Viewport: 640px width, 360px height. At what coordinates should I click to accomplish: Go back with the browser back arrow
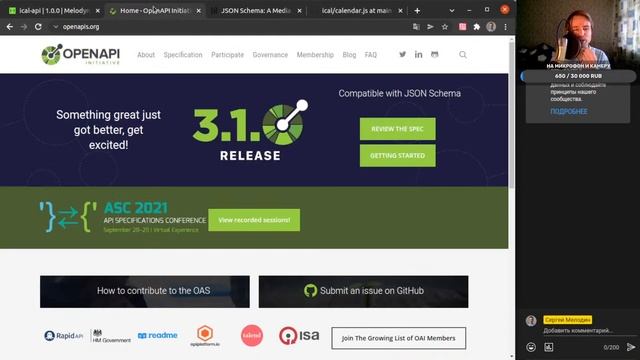(10, 27)
